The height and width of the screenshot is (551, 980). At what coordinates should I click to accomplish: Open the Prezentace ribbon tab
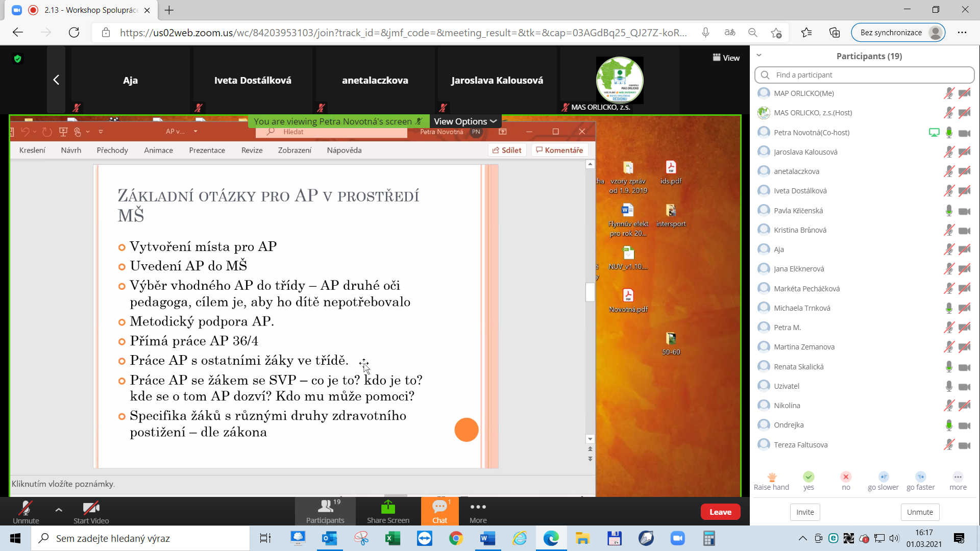point(207,150)
